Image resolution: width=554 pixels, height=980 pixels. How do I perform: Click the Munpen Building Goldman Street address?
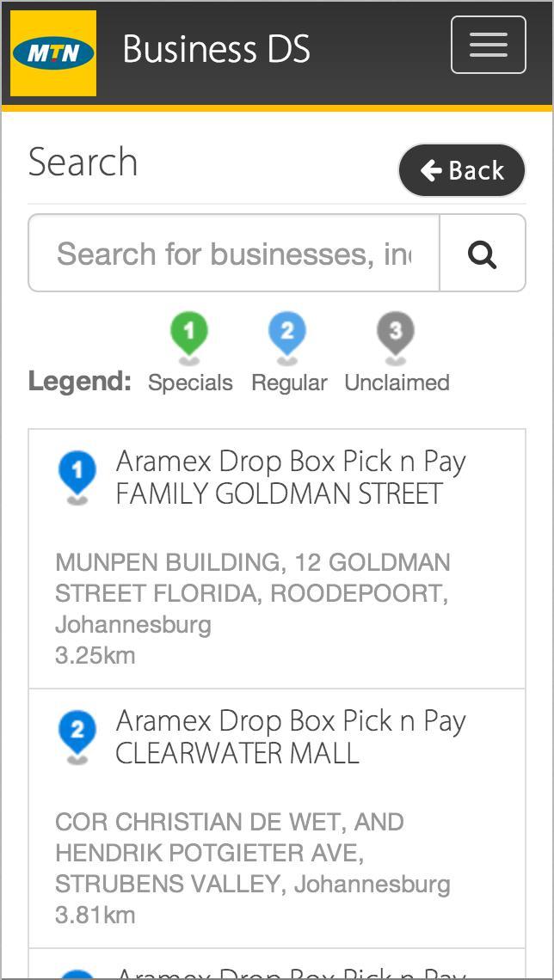pyautogui.click(x=252, y=593)
